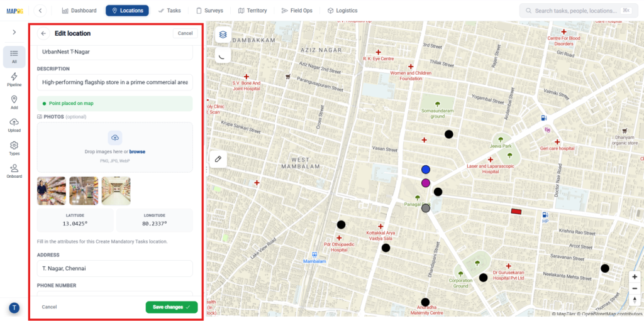644x321 pixels.
Task: Open the Dashboard tab
Action: (79, 11)
